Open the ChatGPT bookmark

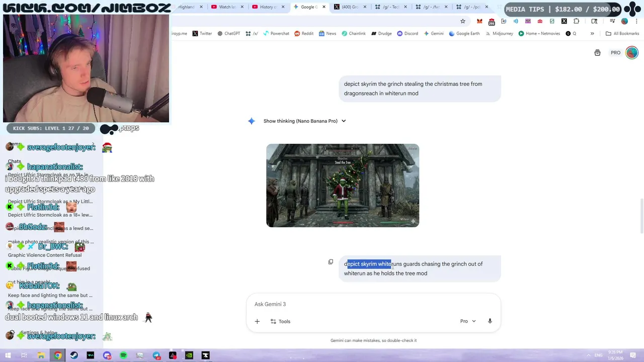coord(229,34)
